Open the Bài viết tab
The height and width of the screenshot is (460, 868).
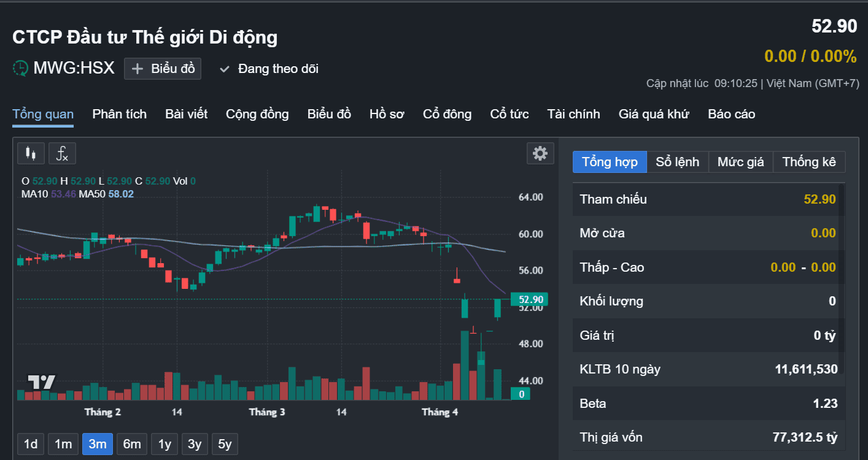(x=187, y=114)
